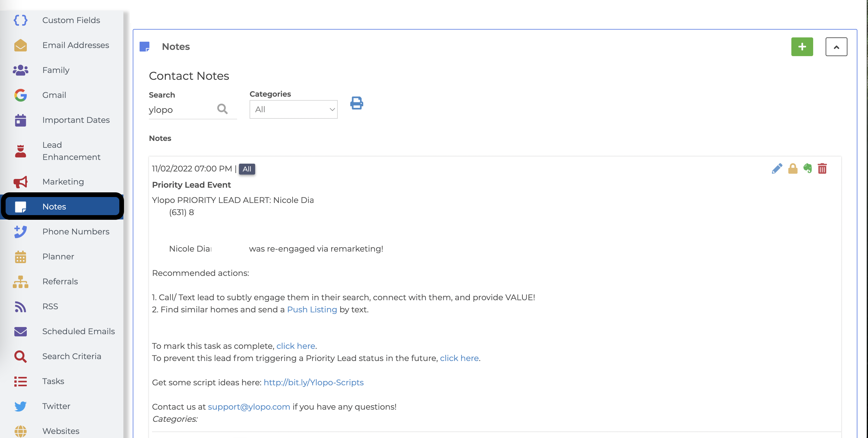The image size is (868, 438).
Task: Click the Twitter bird icon
Action: point(20,406)
